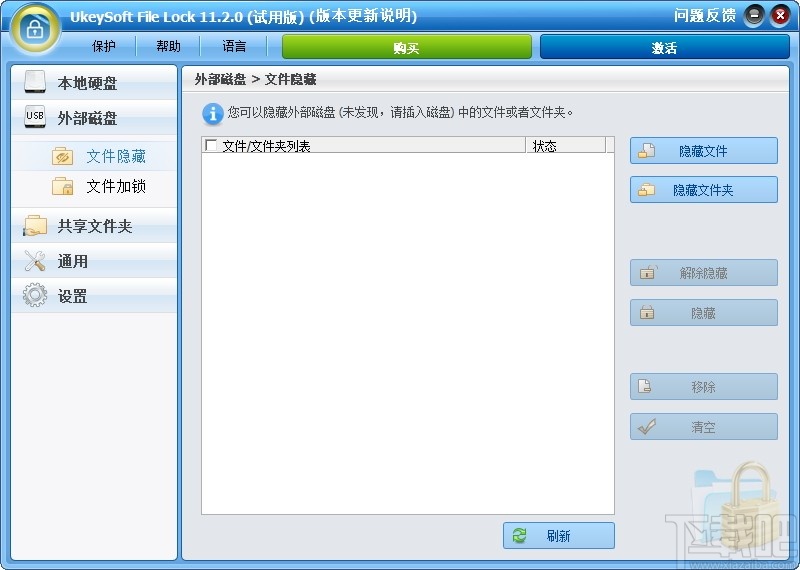
Task: Click the 刷新 button
Action: tap(559, 535)
